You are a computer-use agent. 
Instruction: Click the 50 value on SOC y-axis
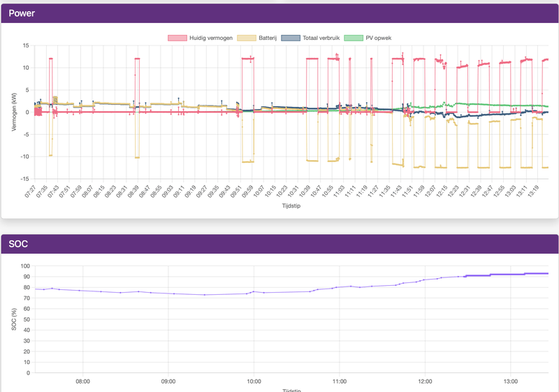click(x=27, y=319)
